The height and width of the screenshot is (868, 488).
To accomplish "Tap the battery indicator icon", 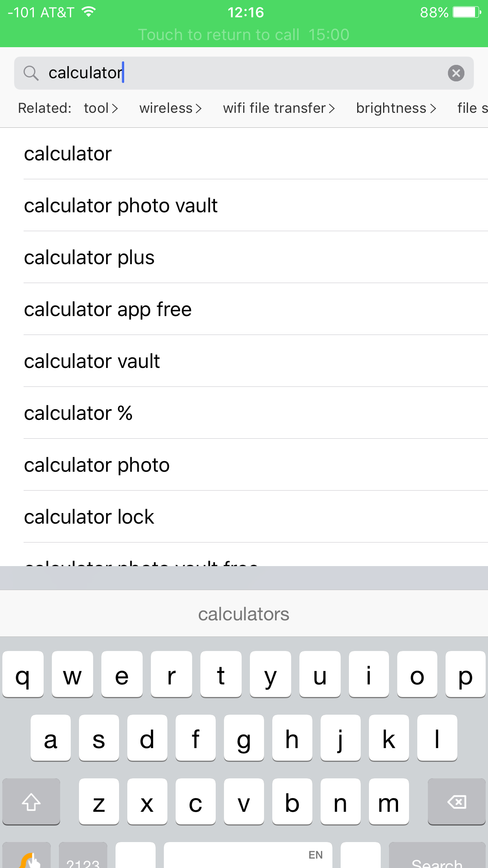I will (x=467, y=12).
